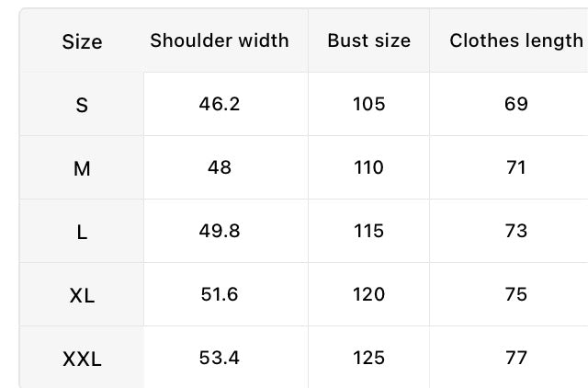Select the 75 clothes length value
Image resolution: width=588 pixels, height=388 pixels.
516,294
